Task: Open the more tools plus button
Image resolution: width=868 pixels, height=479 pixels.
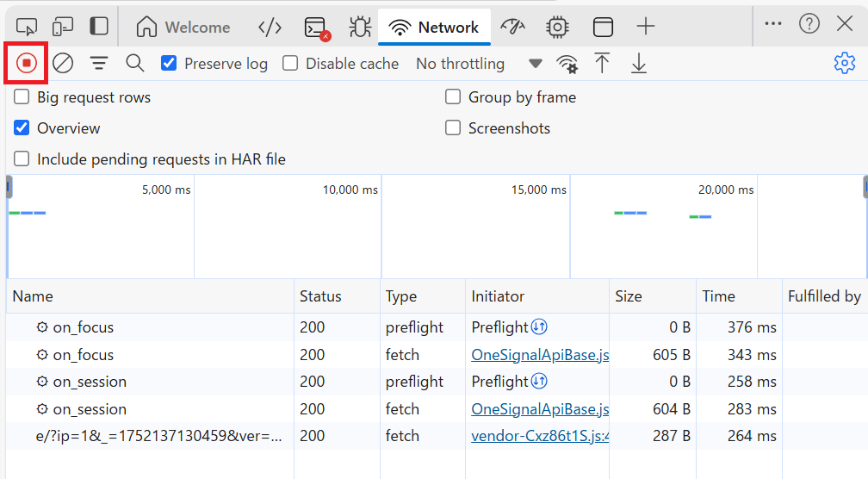Action: 646,27
